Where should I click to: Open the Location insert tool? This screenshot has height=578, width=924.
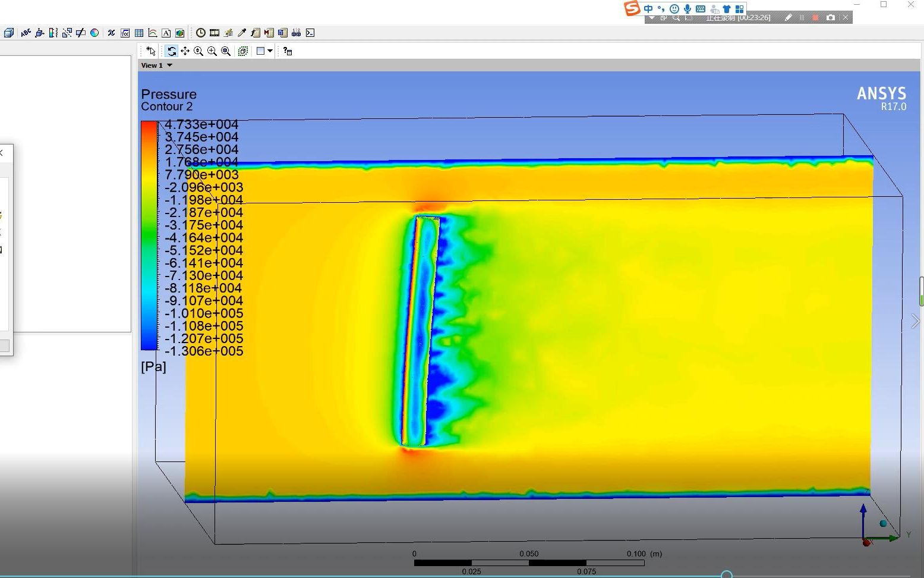[x=9, y=33]
